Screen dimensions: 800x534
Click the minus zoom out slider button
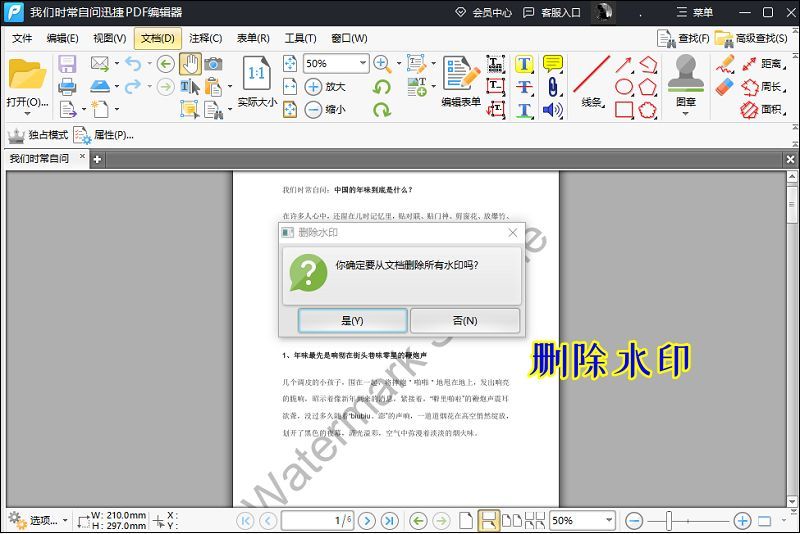[x=634, y=520]
